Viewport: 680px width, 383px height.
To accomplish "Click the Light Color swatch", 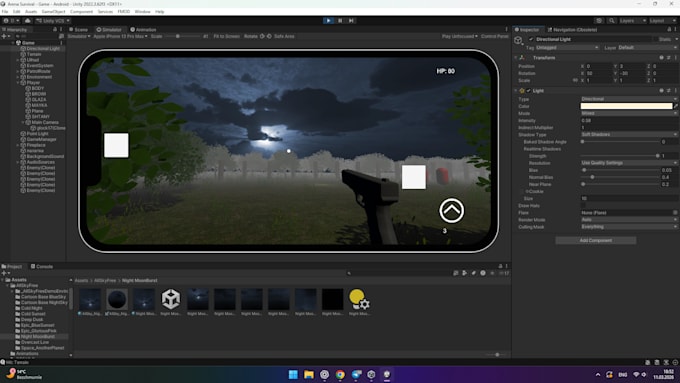I will coord(626,106).
